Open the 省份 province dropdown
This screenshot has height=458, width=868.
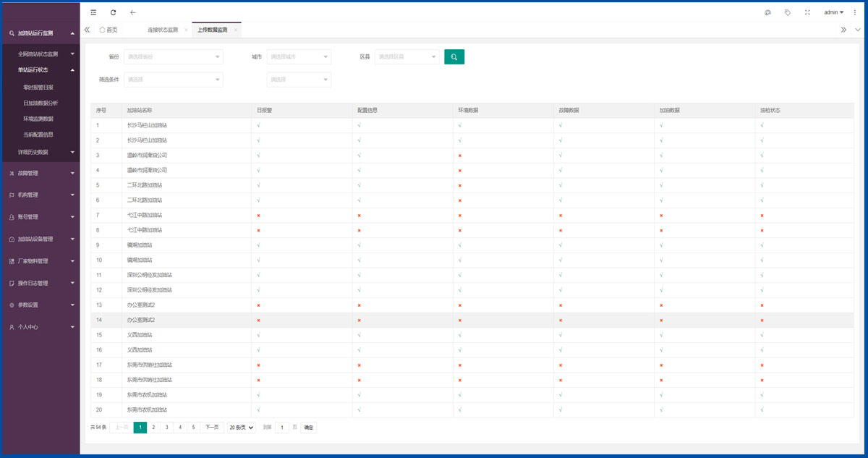click(x=174, y=56)
